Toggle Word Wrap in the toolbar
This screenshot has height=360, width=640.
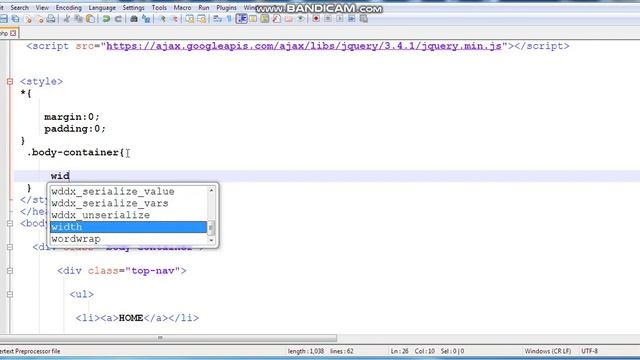point(218,19)
